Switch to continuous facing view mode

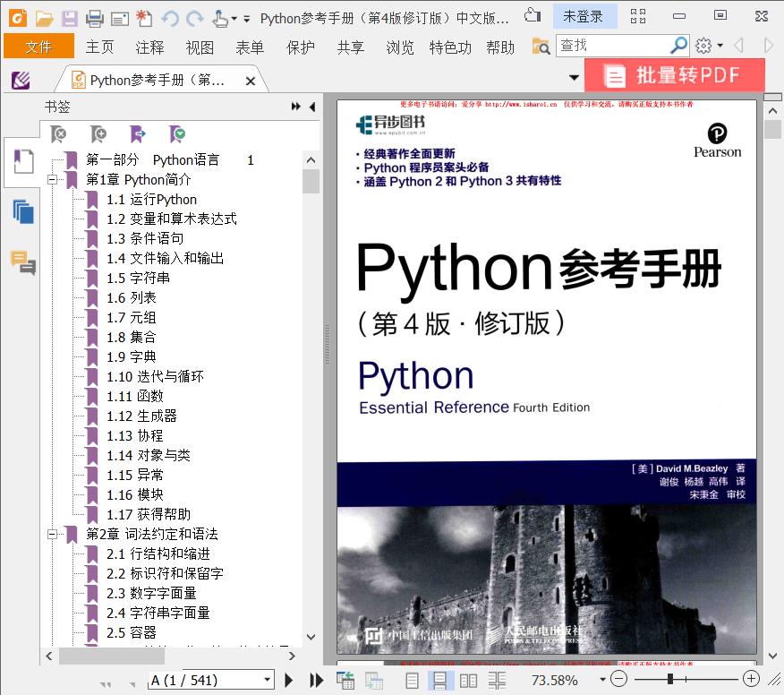tap(497, 681)
